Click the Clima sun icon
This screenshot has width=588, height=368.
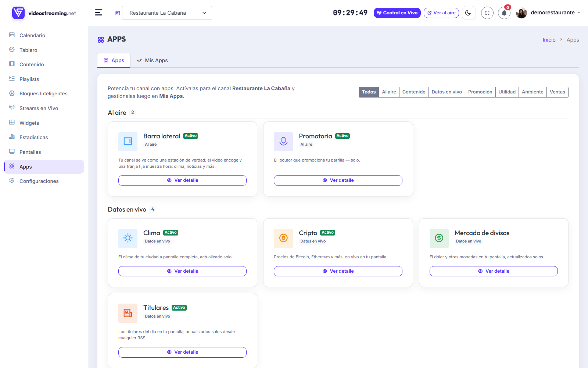click(x=128, y=238)
